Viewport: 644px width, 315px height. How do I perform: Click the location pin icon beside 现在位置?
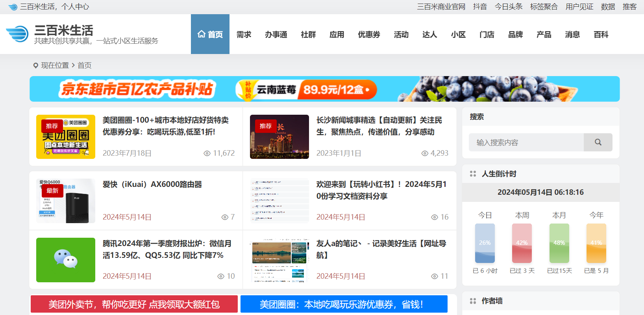[x=36, y=65]
